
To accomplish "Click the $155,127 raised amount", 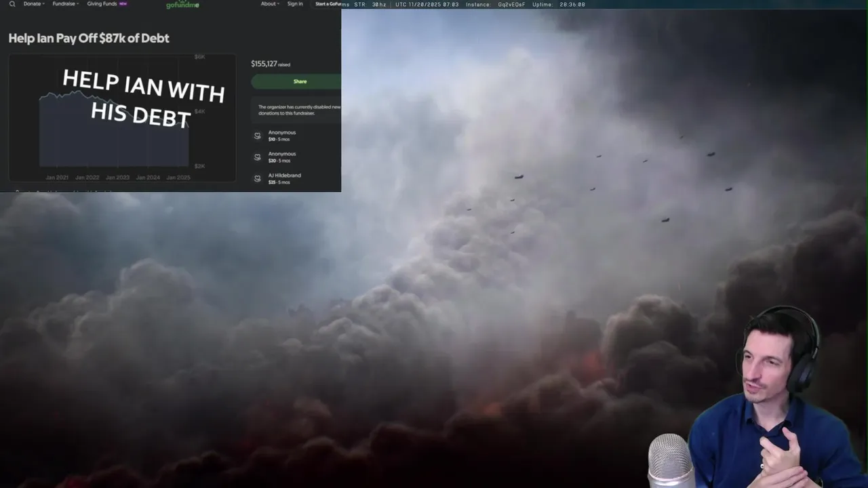I will (x=271, y=64).
